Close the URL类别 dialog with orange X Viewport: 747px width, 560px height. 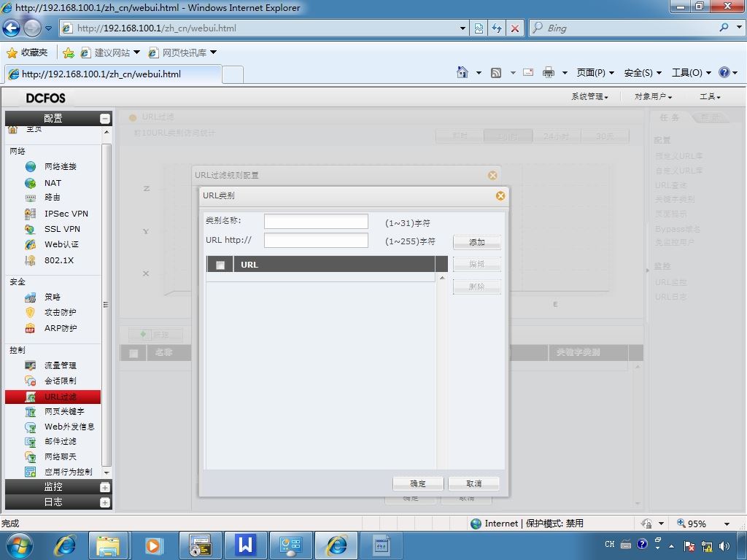500,195
